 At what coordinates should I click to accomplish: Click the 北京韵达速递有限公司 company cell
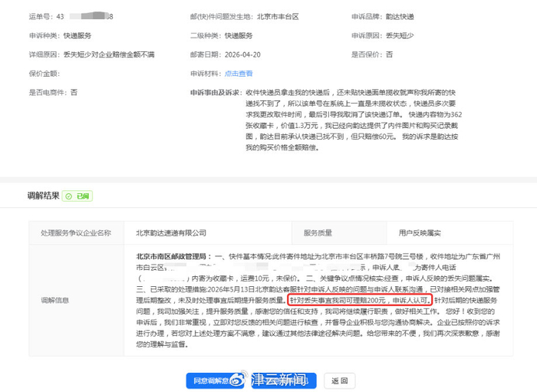pyautogui.click(x=208, y=232)
